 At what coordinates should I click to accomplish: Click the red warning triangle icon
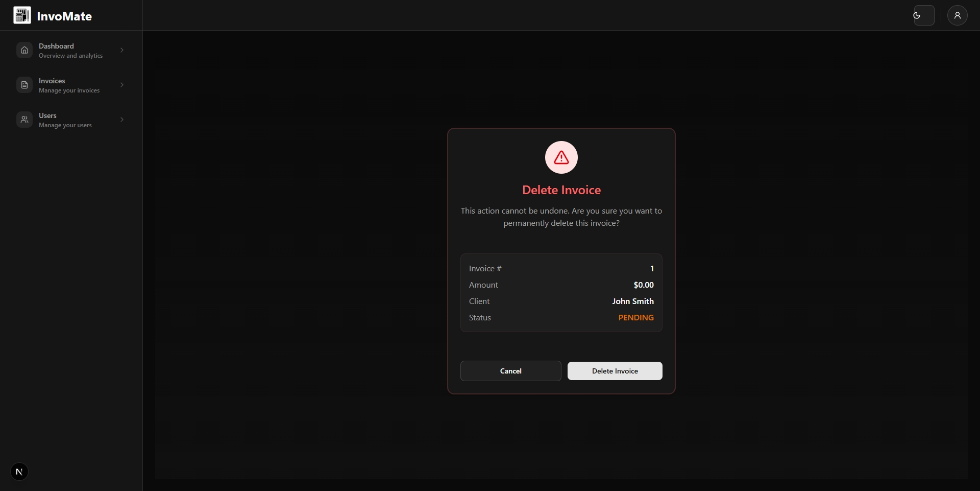561,157
